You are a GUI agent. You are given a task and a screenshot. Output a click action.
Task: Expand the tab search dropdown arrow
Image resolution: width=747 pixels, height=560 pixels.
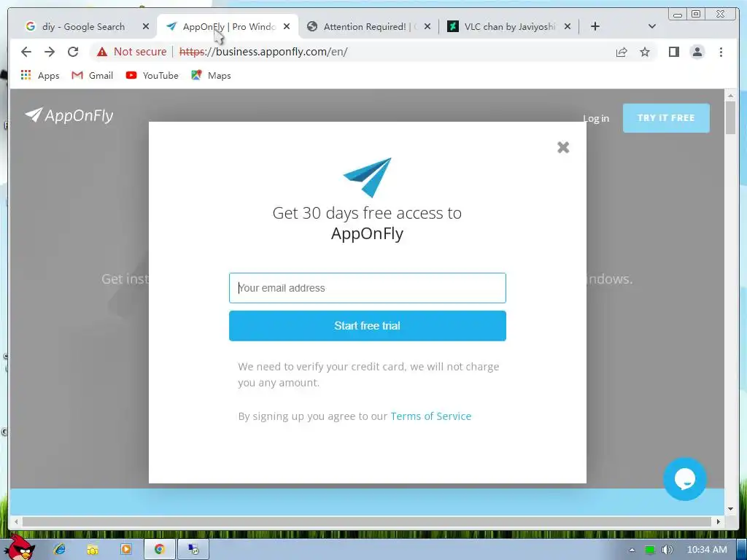[651, 26]
